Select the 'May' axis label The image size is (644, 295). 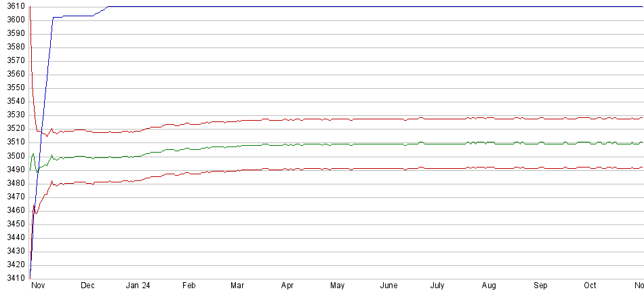coord(338,286)
